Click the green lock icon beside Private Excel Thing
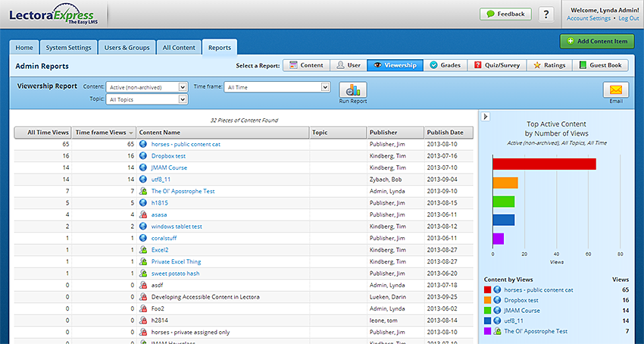 coord(143,261)
